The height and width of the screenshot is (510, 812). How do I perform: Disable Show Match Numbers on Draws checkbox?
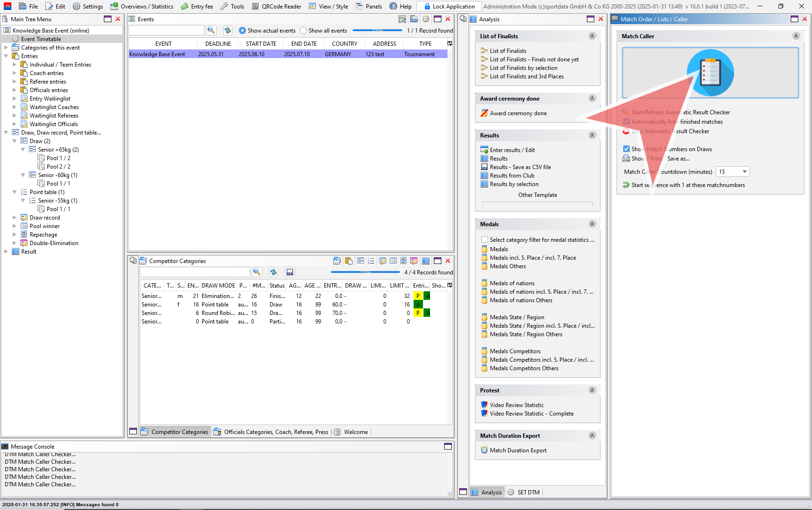pyautogui.click(x=626, y=149)
